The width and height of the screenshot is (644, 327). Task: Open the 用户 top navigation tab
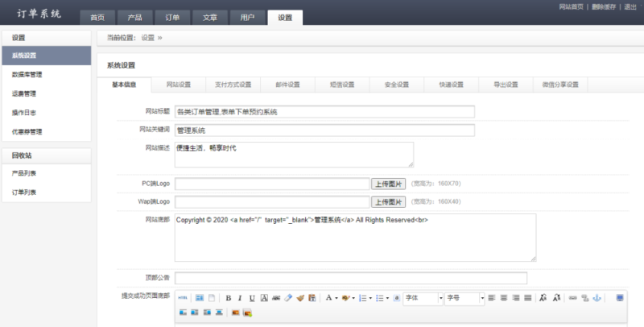tap(247, 18)
